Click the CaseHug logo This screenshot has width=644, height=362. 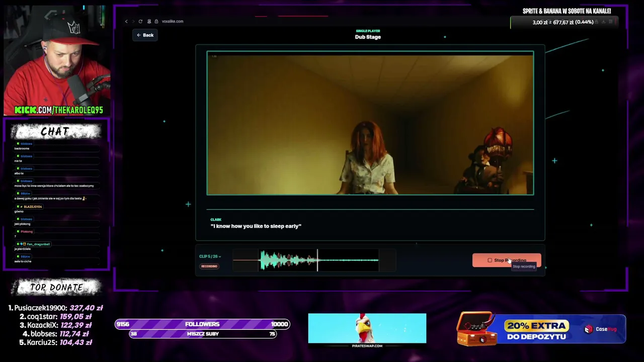click(x=600, y=329)
